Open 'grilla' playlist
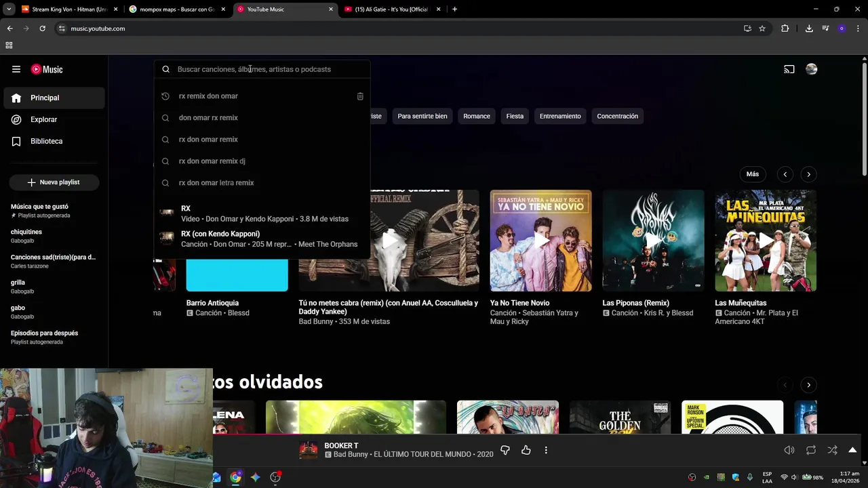The width and height of the screenshot is (868, 488). 54,287
